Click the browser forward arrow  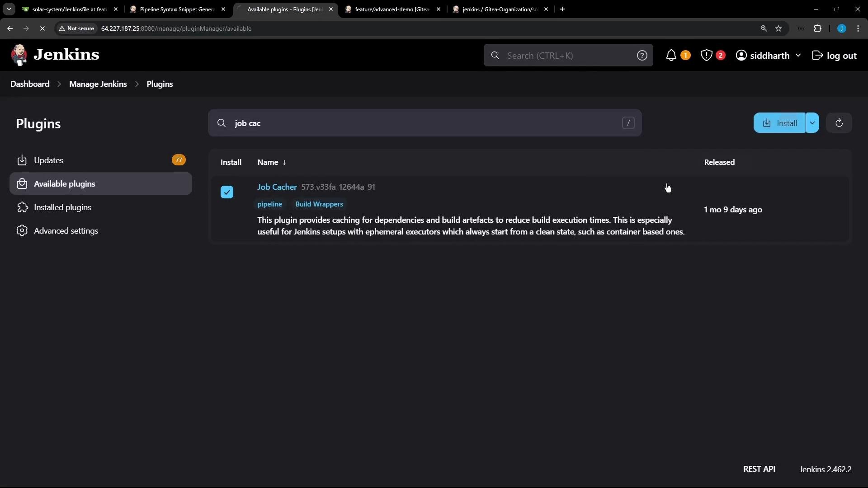coord(26,28)
